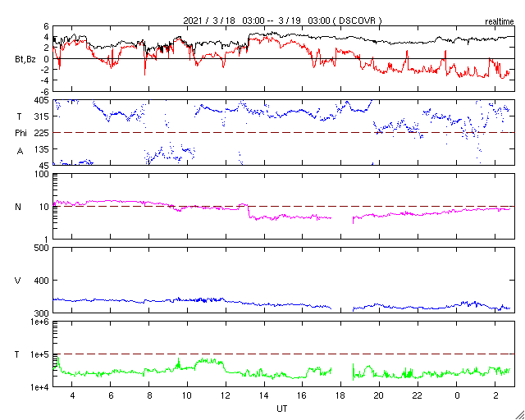Click the "T" label beside 1e+5
This screenshot has width=525, height=420.
coord(17,354)
